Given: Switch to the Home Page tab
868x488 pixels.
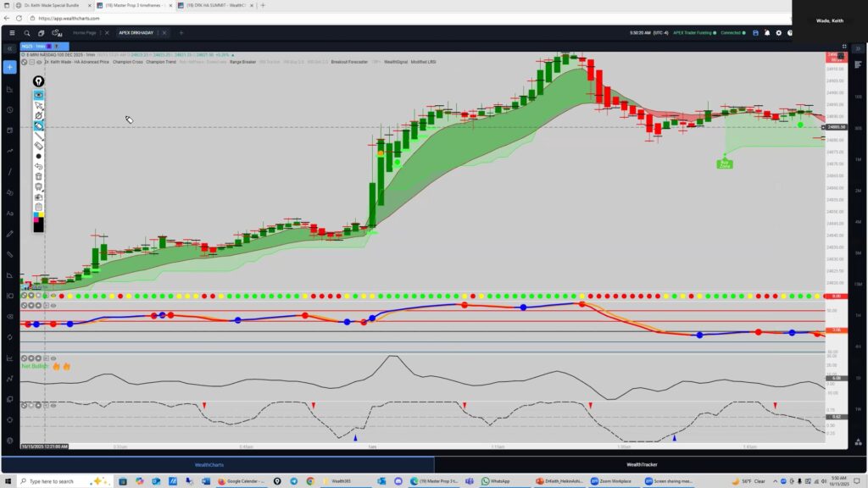Looking at the screenshot, I should click(85, 33).
